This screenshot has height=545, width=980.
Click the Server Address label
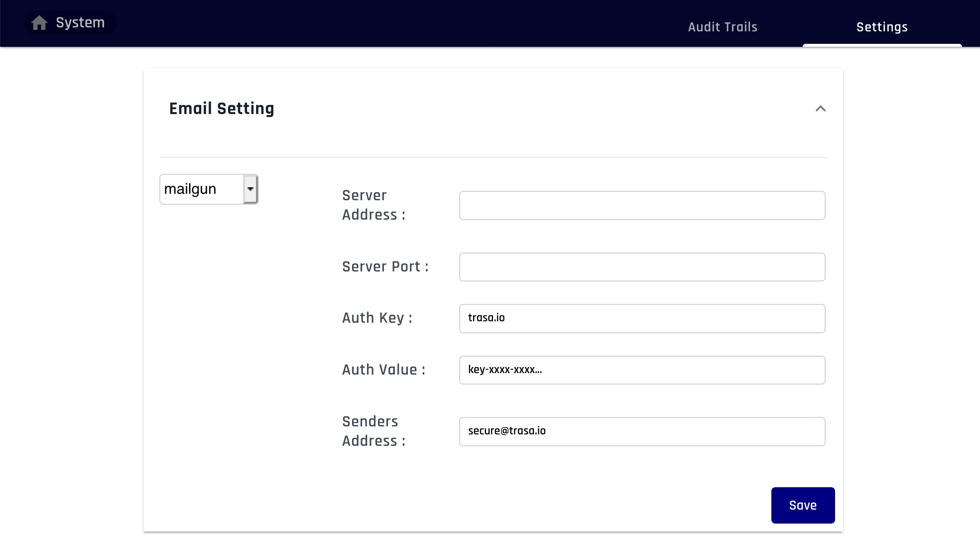pos(372,205)
